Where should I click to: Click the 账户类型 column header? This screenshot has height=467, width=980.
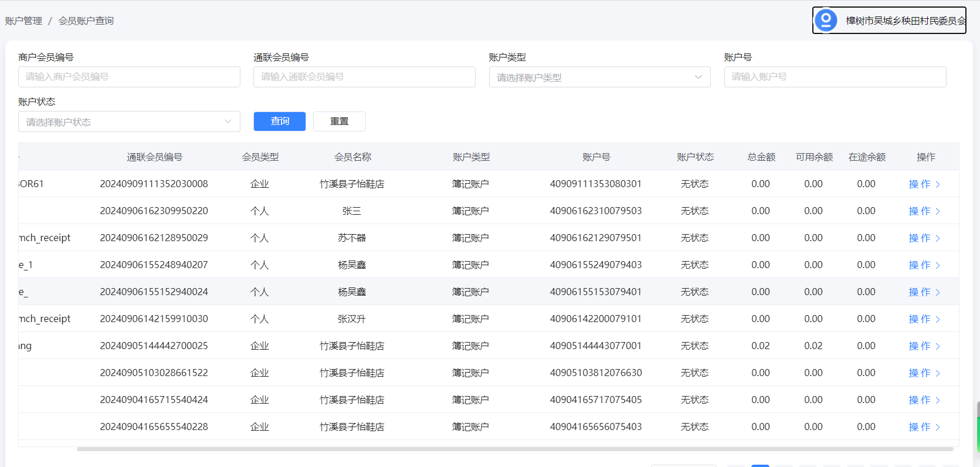pyautogui.click(x=471, y=157)
